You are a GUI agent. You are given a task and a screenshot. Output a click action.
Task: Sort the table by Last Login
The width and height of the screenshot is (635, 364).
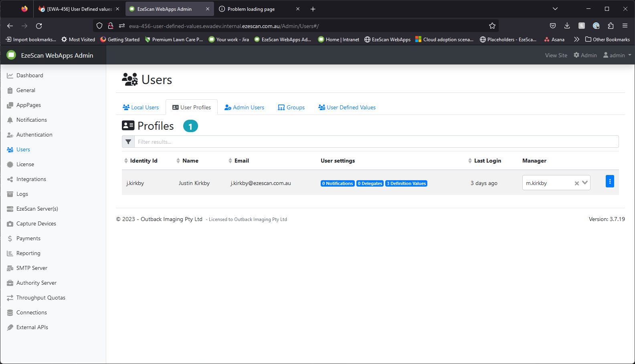tap(484, 161)
